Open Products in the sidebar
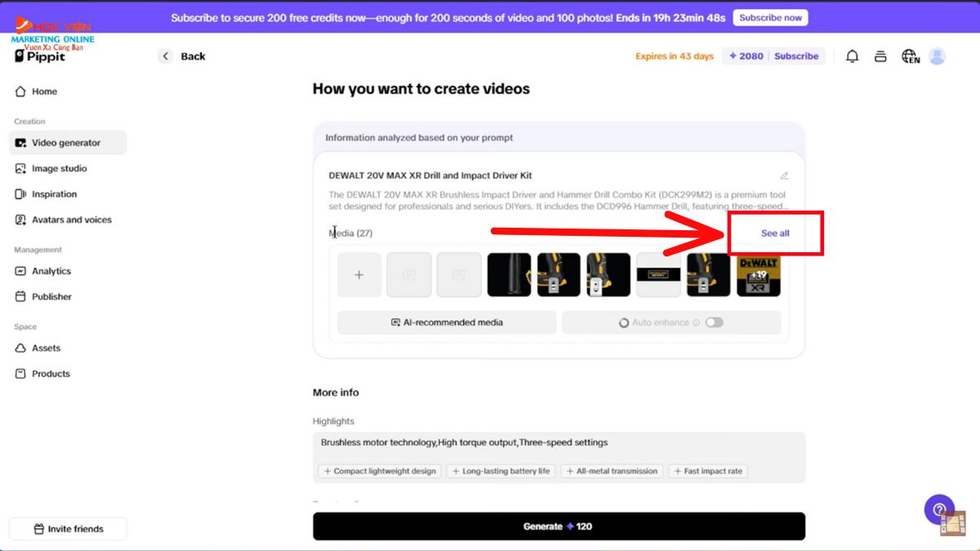The image size is (980, 551). click(x=68, y=374)
